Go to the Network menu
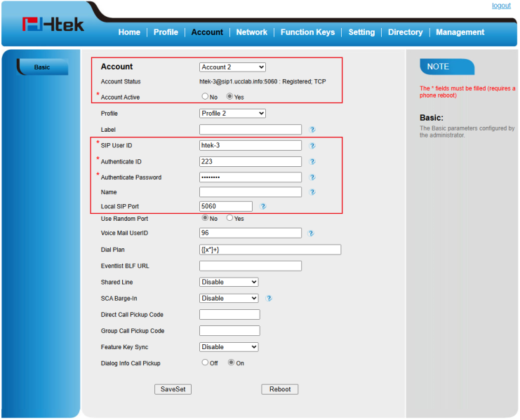 [x=251, y=32]
